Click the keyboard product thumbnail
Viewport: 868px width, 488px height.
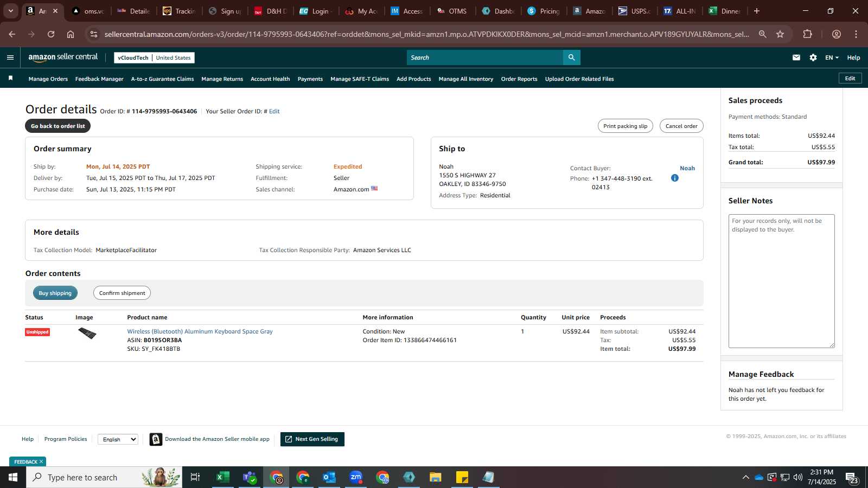pos(87,333)
